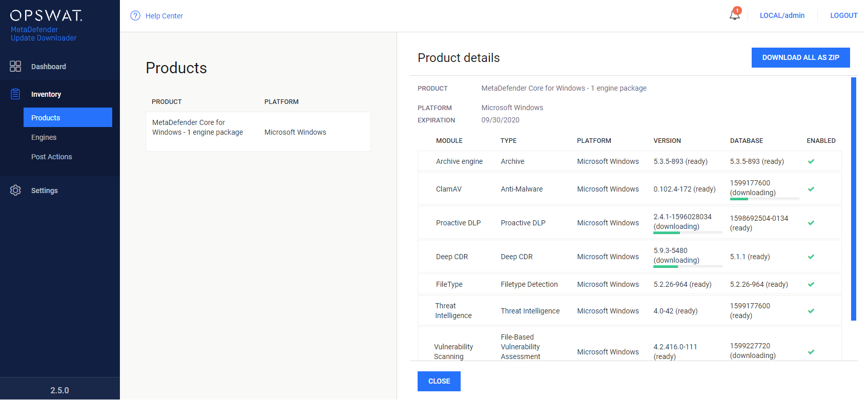
Task: Click Deep CDR version download progress bar
Action: 688,266
